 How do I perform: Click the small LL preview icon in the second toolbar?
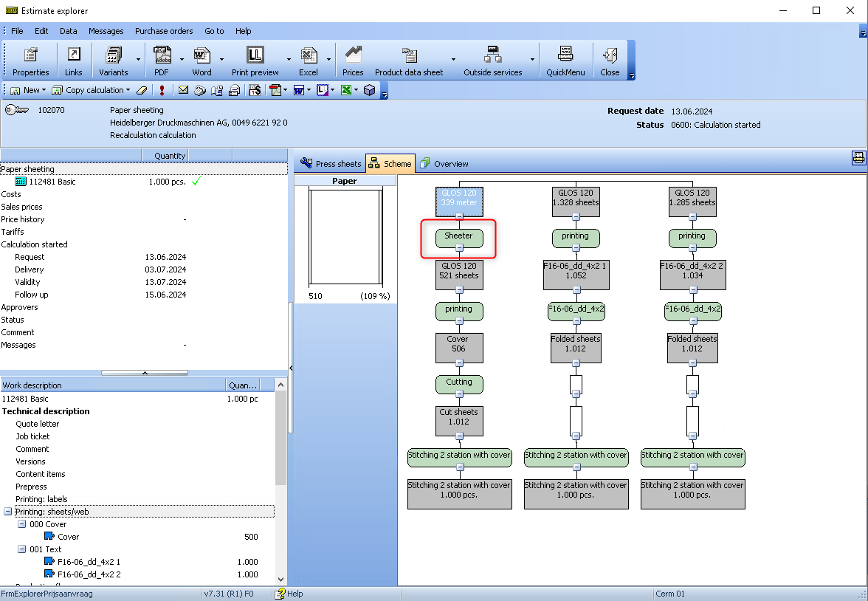click(x=322, y=90)
